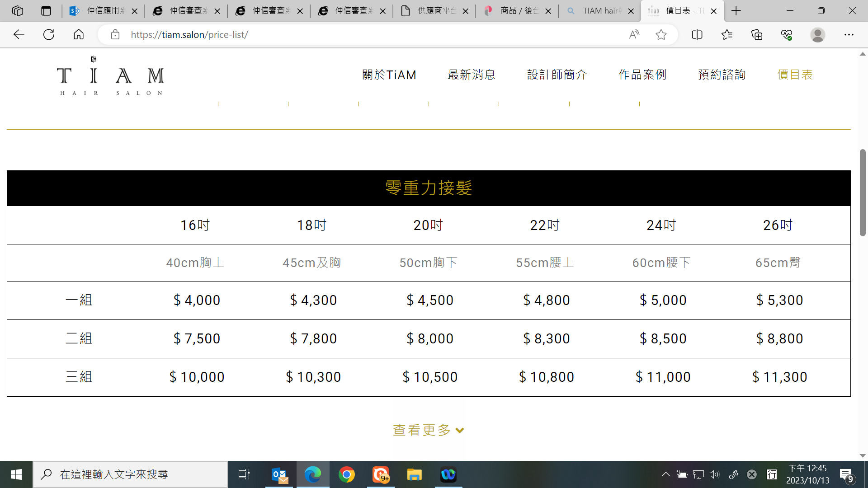
Task: Click the Read aloud icon
Action: click(634, 34)
